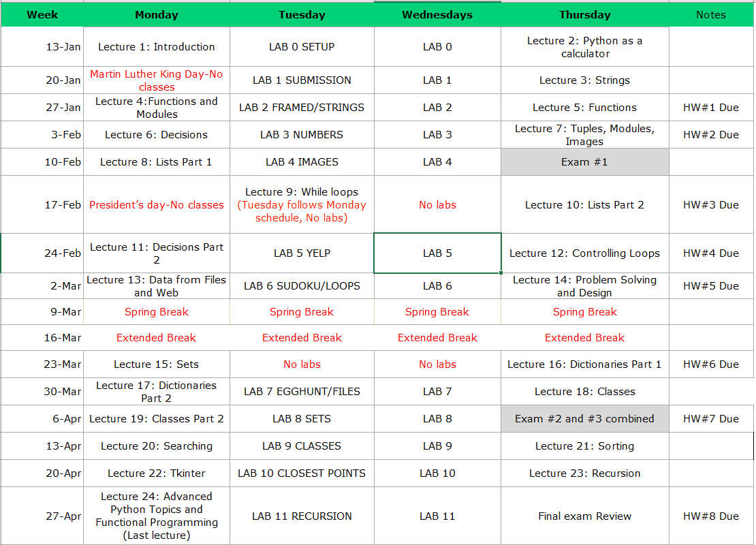Click the 'LAB 10 CLOSEST POINTS' cell
756x545 pixels.
pos(302,473)
